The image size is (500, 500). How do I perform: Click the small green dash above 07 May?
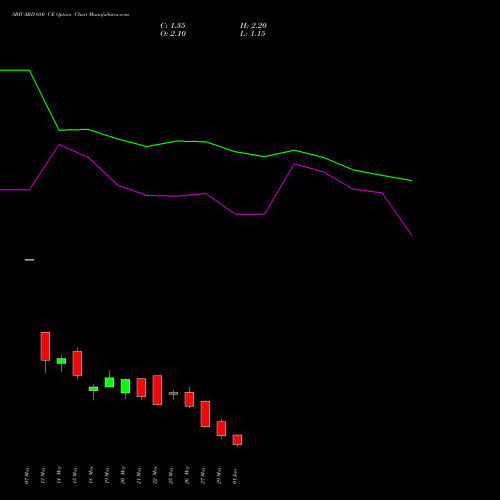(29, 260)
